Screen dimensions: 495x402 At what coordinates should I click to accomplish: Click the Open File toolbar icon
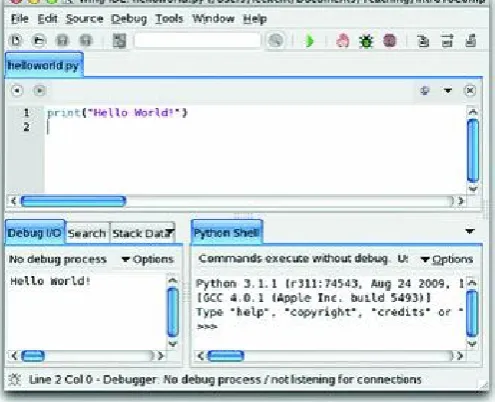39,41
